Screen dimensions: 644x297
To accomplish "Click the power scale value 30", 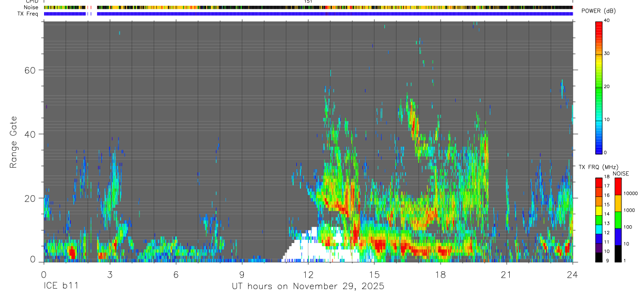I will click(x=606, y=53).
